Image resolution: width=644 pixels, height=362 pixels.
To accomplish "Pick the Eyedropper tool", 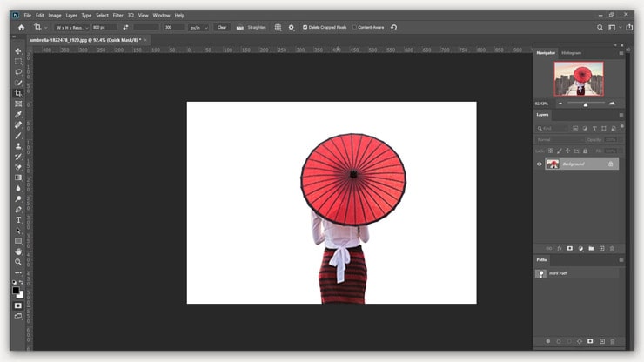I will (18, 114).
